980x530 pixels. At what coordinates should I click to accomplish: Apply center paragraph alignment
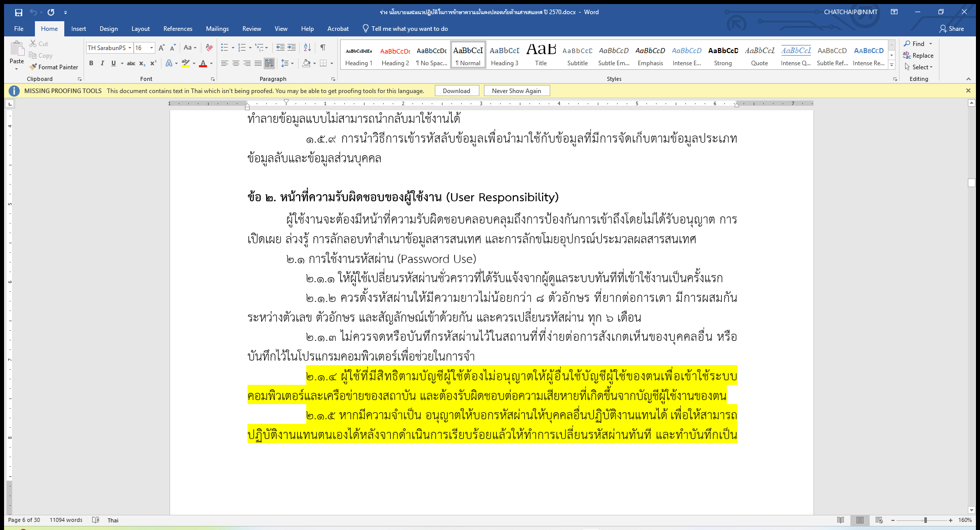coord(236,63)
